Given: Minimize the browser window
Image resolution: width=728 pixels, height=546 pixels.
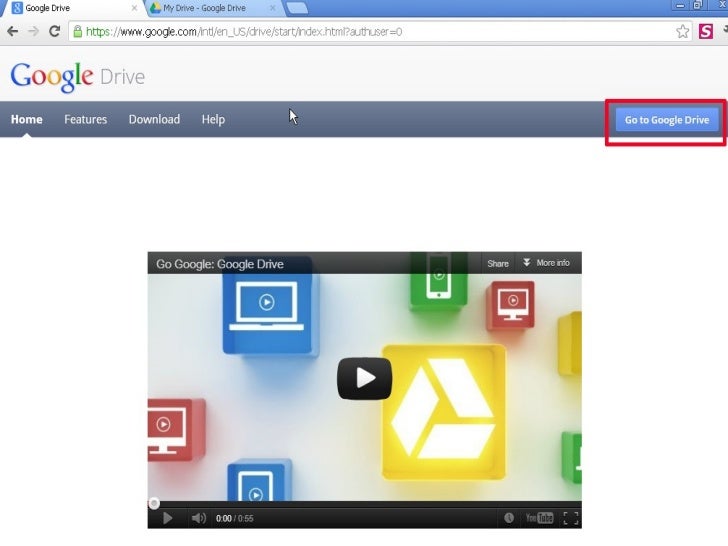Looking at the screenshot, I should click(680, 6).
